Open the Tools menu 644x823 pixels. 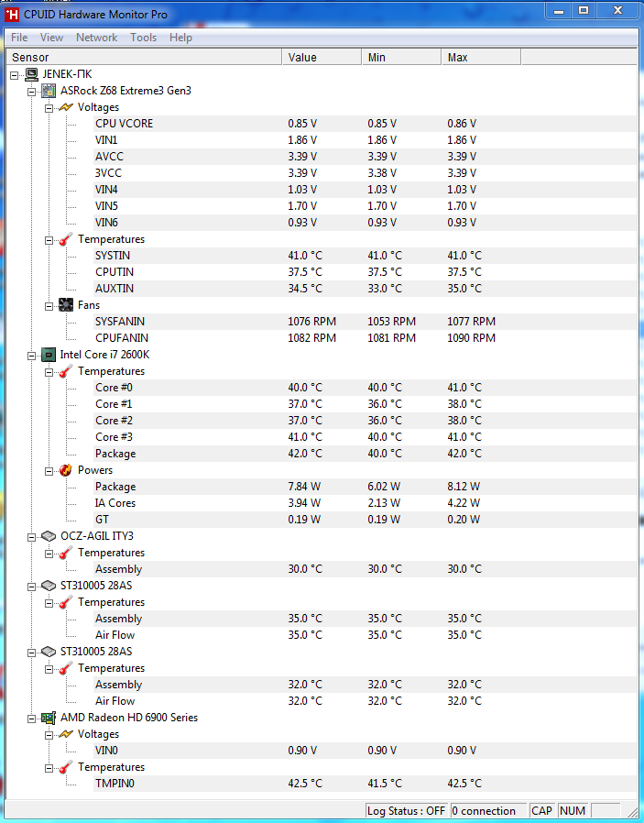coord(143,38)
